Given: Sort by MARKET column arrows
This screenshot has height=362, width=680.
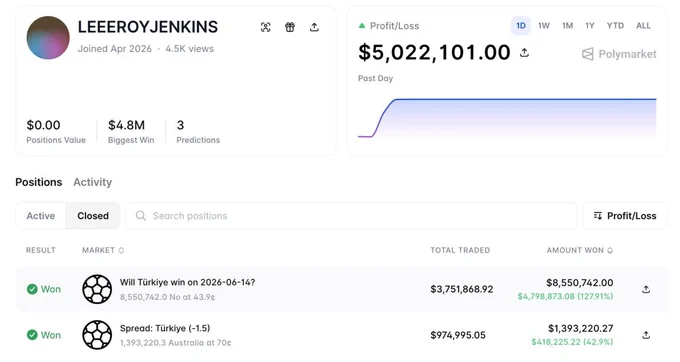Looking at the screenshot, I should [121, 250].
